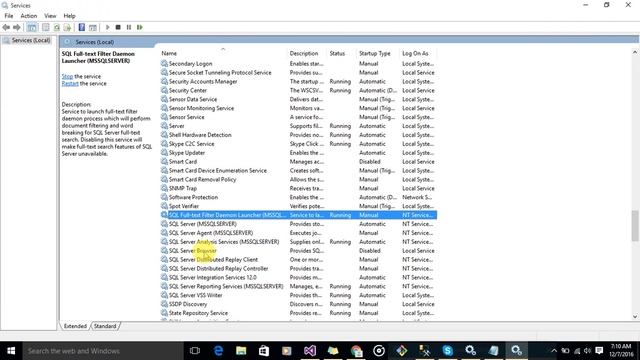Viewport: 640px width, 360px height.
Task: Click the Restart Service toolbar icon
Action: 140,27
